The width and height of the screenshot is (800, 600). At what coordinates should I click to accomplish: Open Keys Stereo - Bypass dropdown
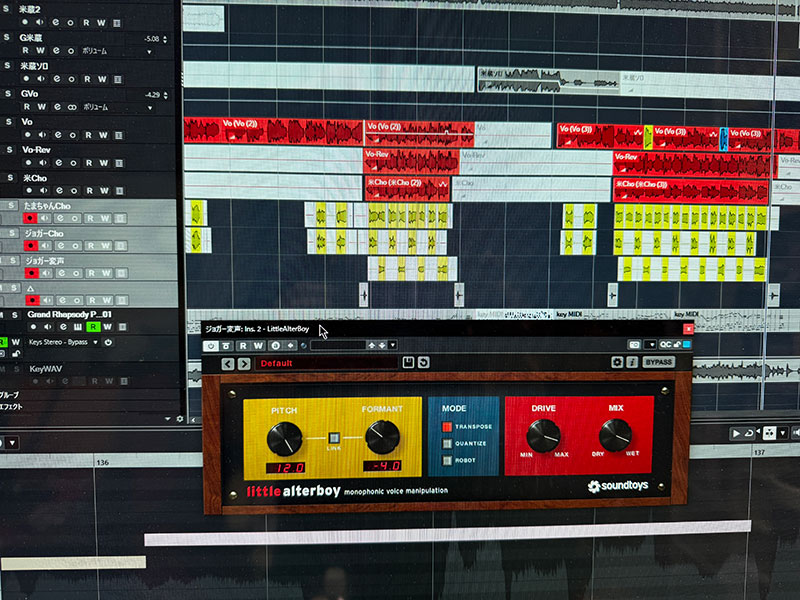pyautogui.click(x=95, y=342)
